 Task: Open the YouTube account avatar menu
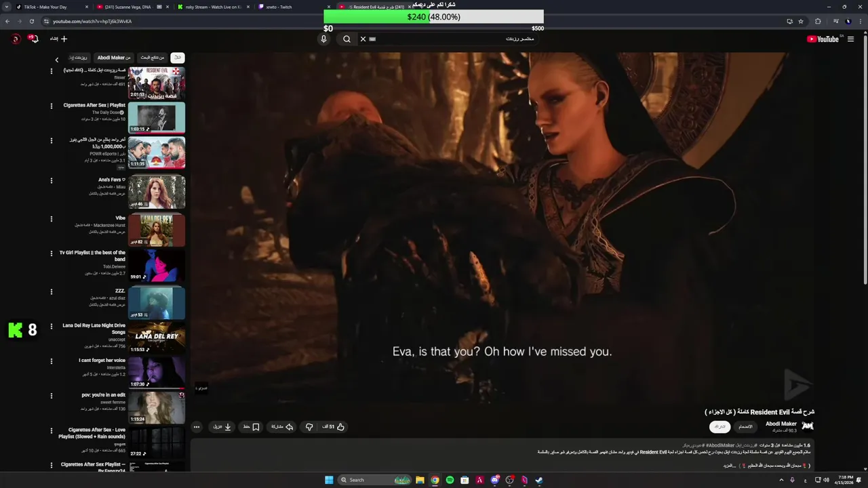click(16, 39)
